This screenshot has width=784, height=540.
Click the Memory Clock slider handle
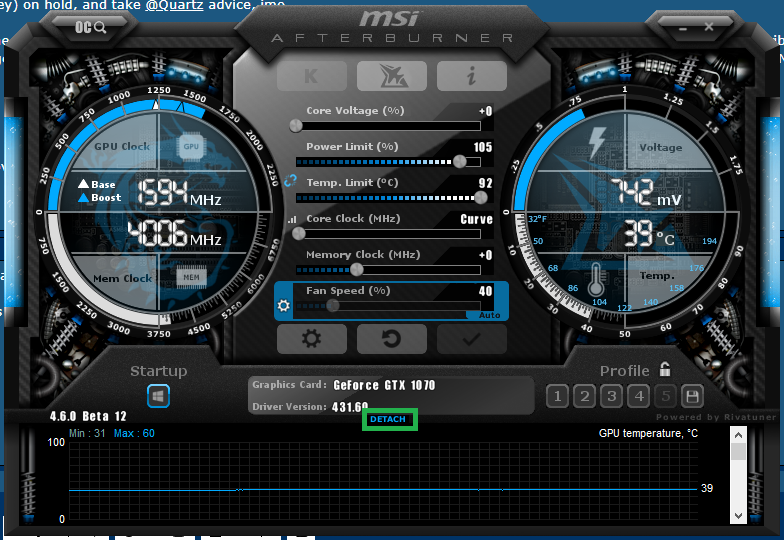tap(356, 270)
